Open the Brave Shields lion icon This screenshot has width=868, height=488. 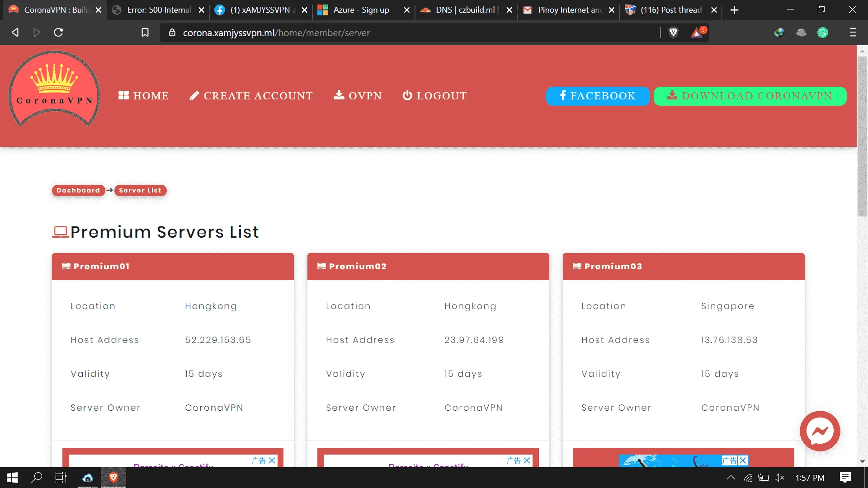(x=674, y=33)
